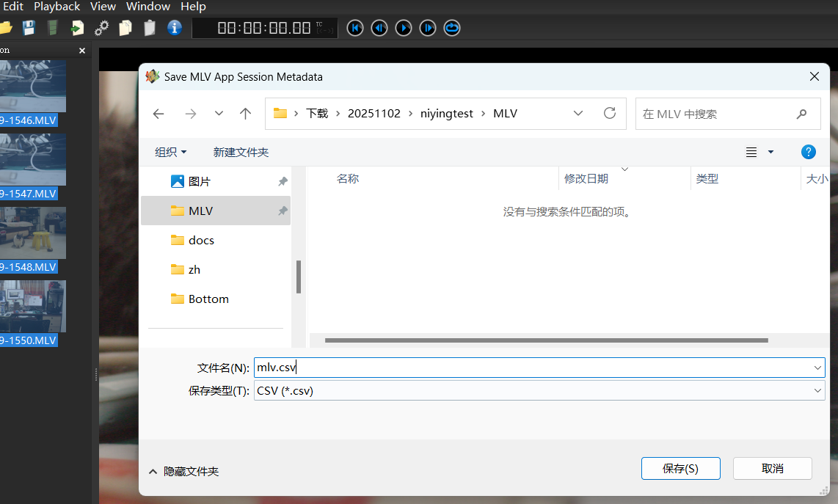The height and width of the screenshot is (504, 838).
Task: Close the Save MLV App Session dialog
Action: (814, 76)
